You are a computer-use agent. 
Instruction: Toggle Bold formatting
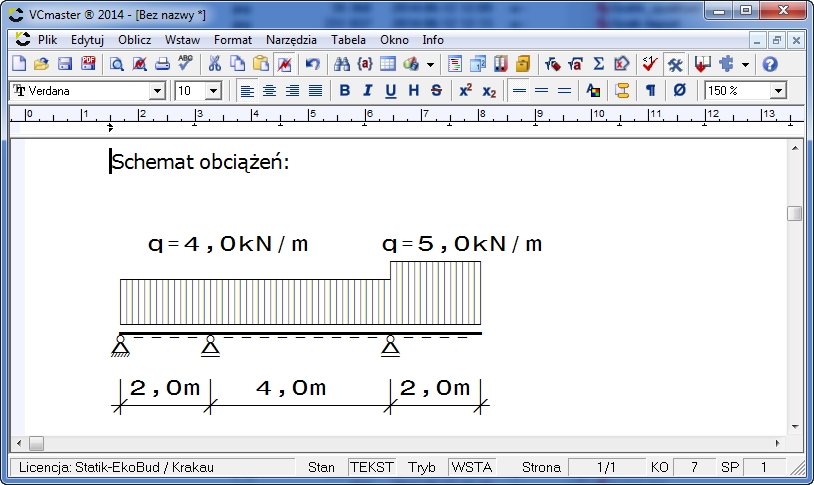point(344,91)
